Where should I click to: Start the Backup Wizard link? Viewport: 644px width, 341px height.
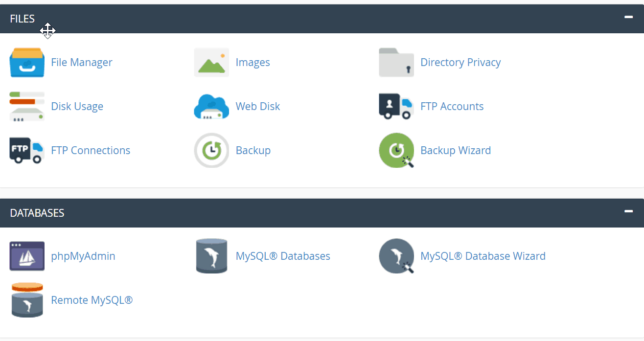(456, 150)
